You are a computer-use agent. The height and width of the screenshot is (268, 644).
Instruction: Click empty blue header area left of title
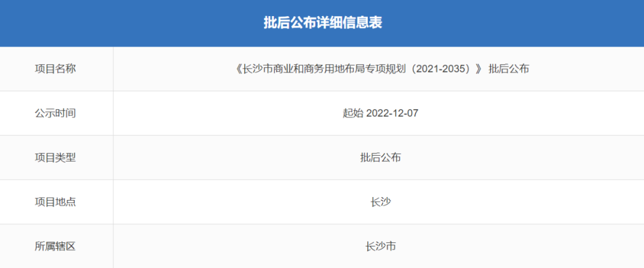click(131, 23)
